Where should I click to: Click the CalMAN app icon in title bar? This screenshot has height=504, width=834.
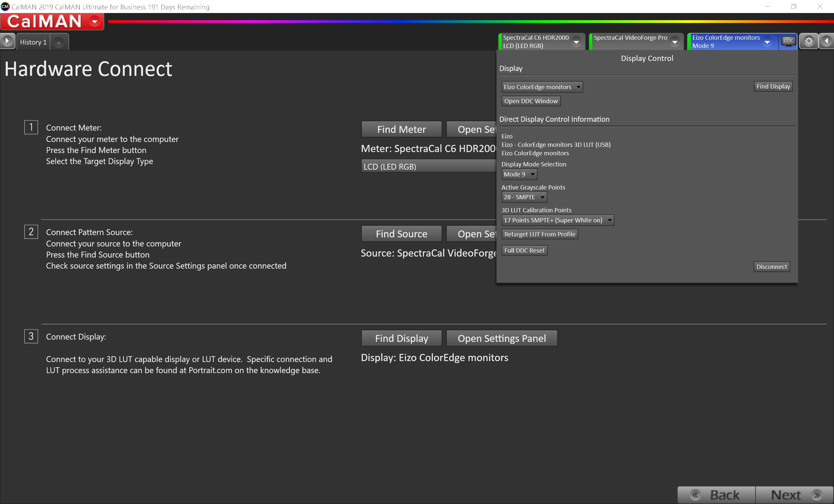[x=5, y=7]
